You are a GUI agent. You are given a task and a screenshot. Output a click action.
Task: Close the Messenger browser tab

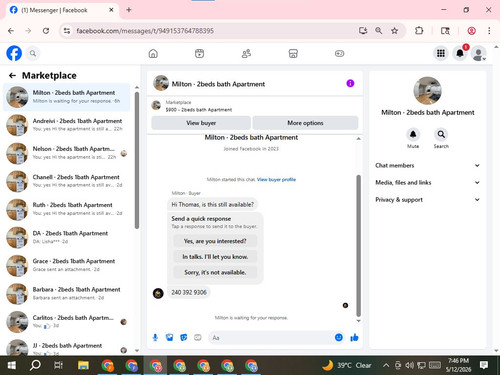point(111,10)
